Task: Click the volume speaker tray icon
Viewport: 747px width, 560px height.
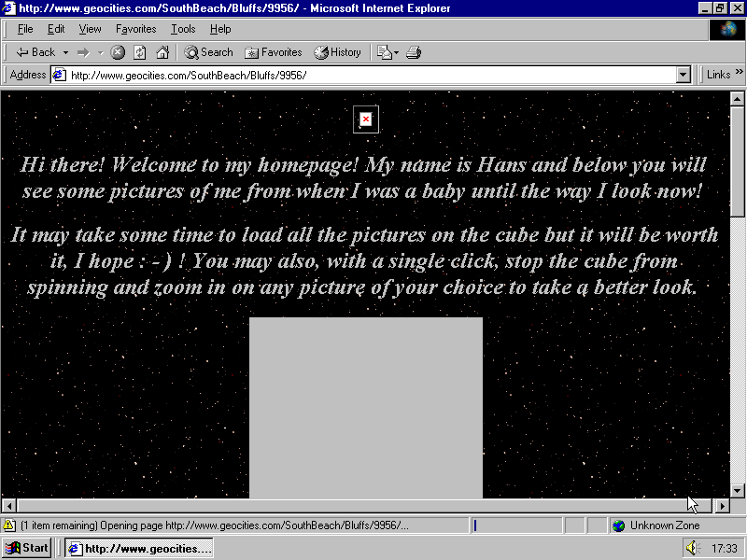Action: [x=693, y=549]
